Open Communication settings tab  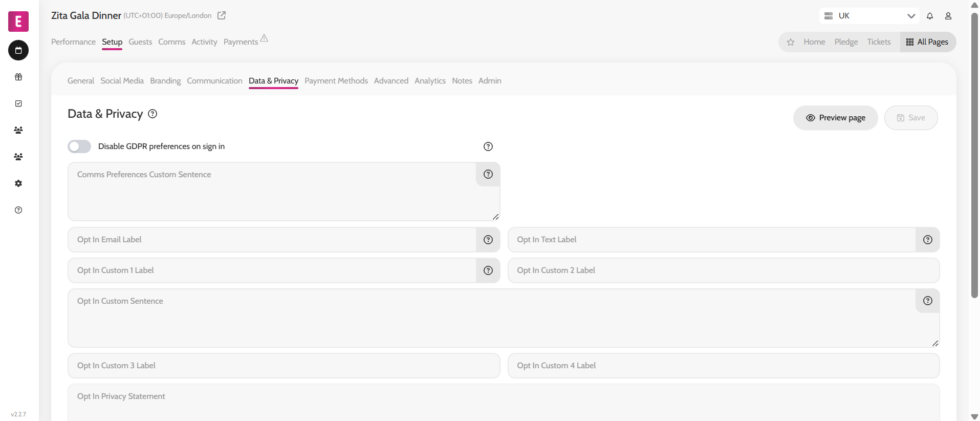tap(214, 81)
